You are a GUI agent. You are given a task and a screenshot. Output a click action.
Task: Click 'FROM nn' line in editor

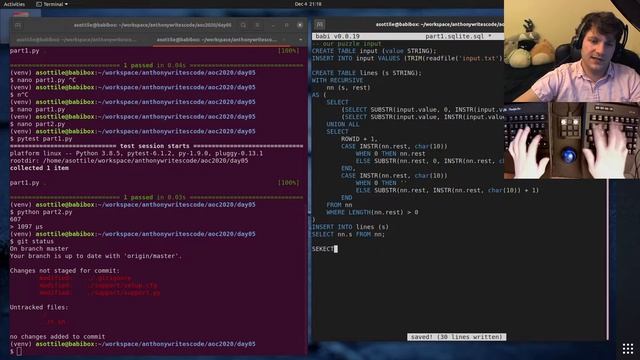tap(339, 205)
